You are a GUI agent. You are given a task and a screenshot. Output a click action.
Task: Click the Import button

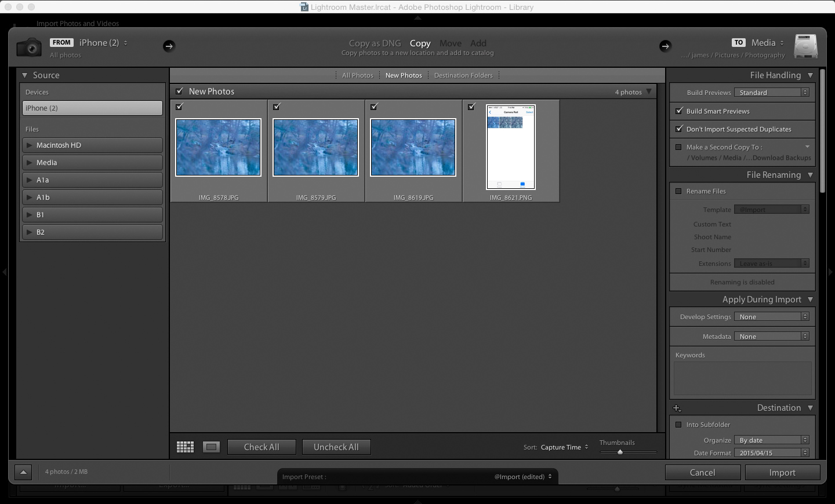(x=782, y=473)
